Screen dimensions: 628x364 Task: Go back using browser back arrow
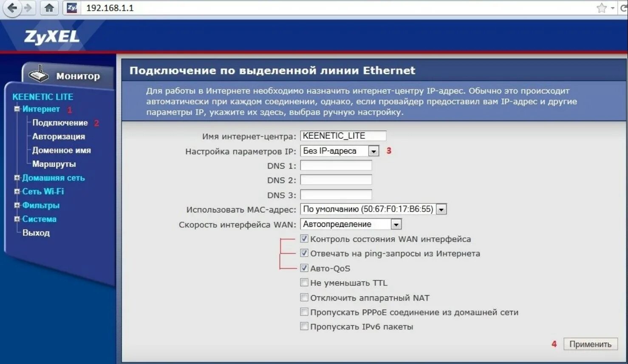11,8
